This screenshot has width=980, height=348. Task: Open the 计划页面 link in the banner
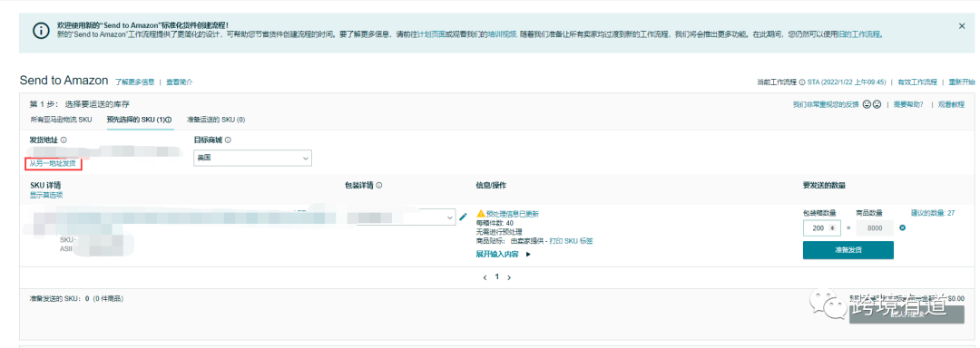431,34
